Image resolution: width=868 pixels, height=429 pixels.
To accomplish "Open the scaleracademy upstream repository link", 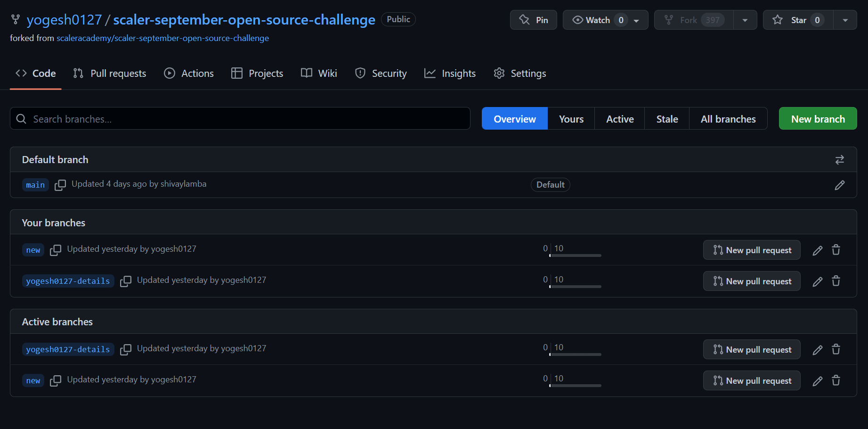I will [x=163, y=38].
